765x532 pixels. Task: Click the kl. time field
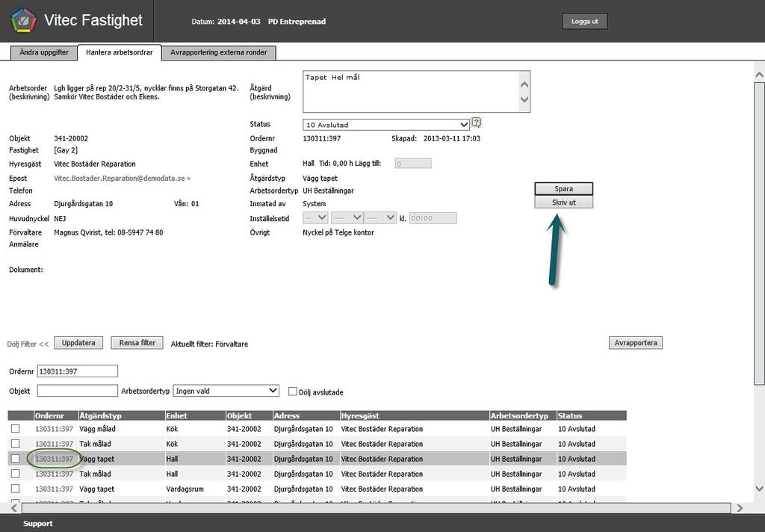point(433,218)
